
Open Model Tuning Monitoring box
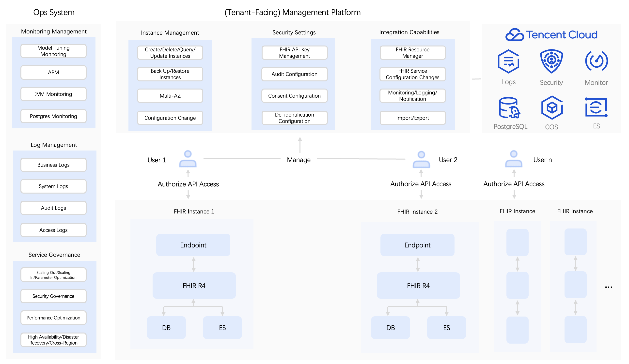pyautogui.click(x=53, y=51)
